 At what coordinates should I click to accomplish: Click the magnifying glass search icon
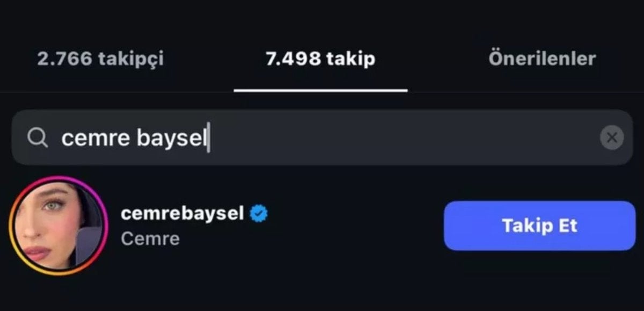pos(38,138)
